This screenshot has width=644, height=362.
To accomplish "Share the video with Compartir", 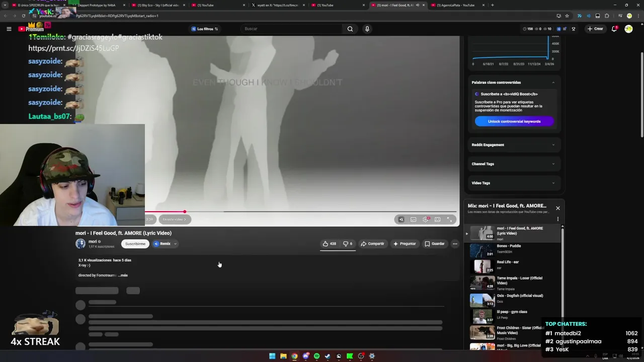I will 372,244.
